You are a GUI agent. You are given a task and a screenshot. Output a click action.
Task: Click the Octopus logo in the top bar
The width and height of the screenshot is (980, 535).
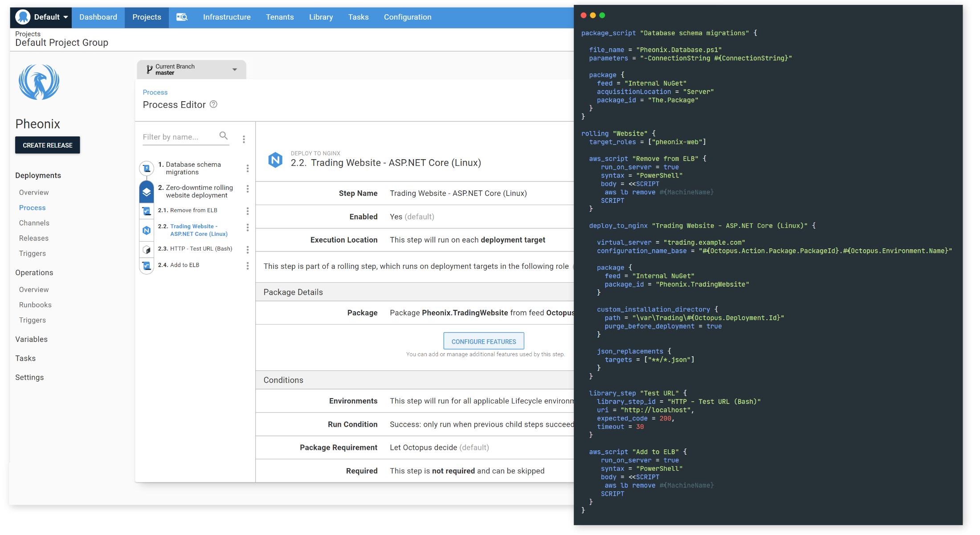[x=23, y=17]
